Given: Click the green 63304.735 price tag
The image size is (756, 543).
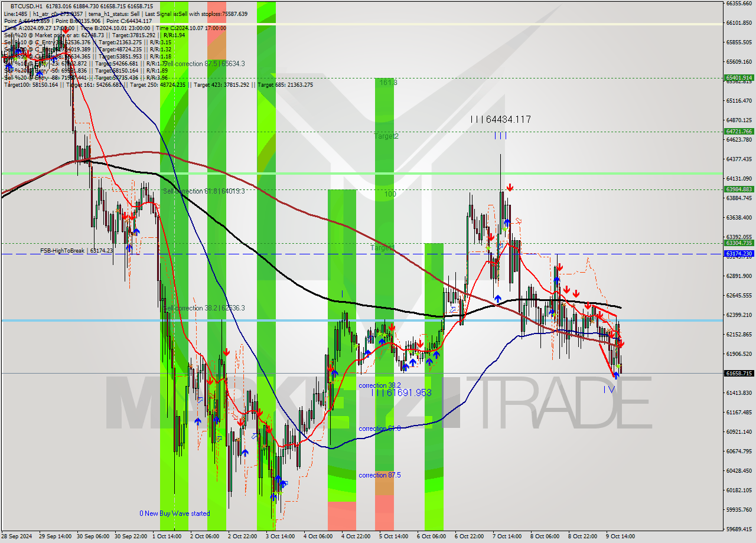Looking at the screenshot, I should (x=738, y=243).
